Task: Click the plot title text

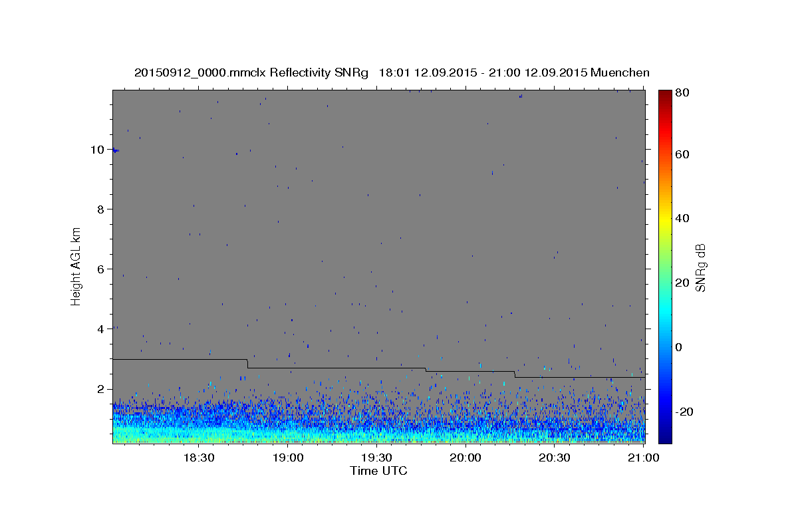Action: pos(392,72)
